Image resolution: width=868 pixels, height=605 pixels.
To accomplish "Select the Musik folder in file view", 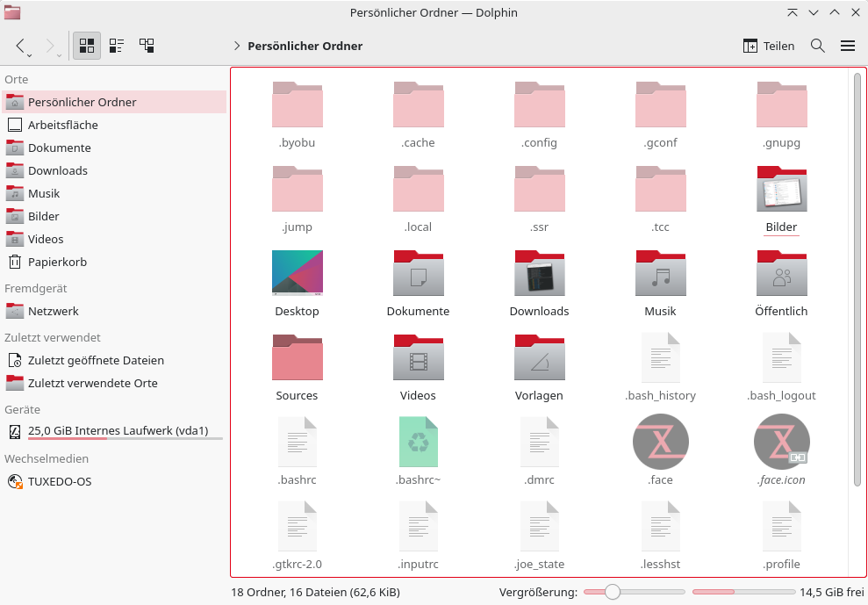I will (660, 273).
